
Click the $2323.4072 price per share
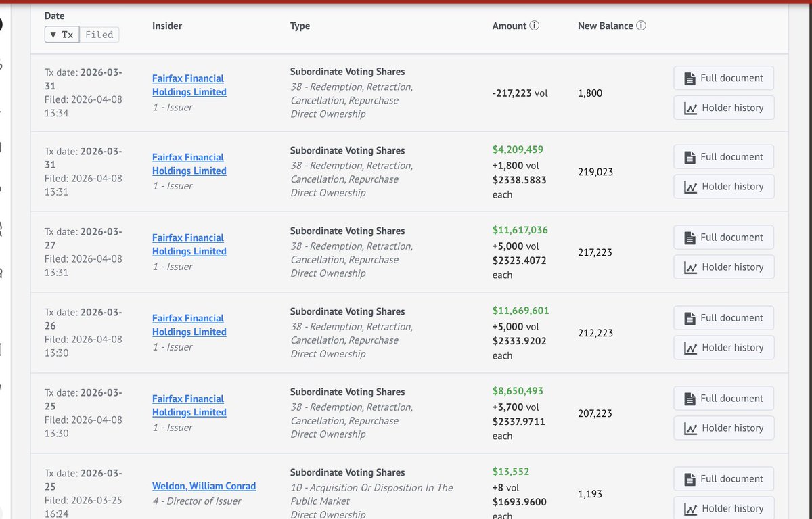coord(520,261)
